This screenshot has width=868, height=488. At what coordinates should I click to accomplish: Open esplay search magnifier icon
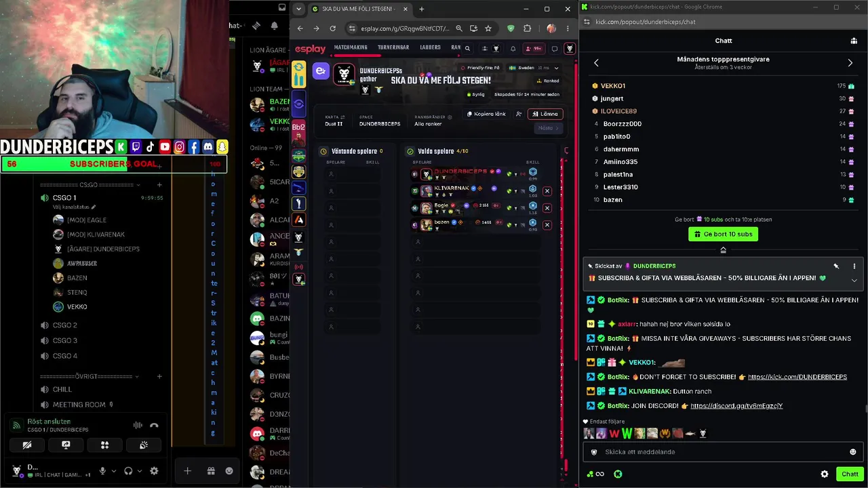coord(467,49)
